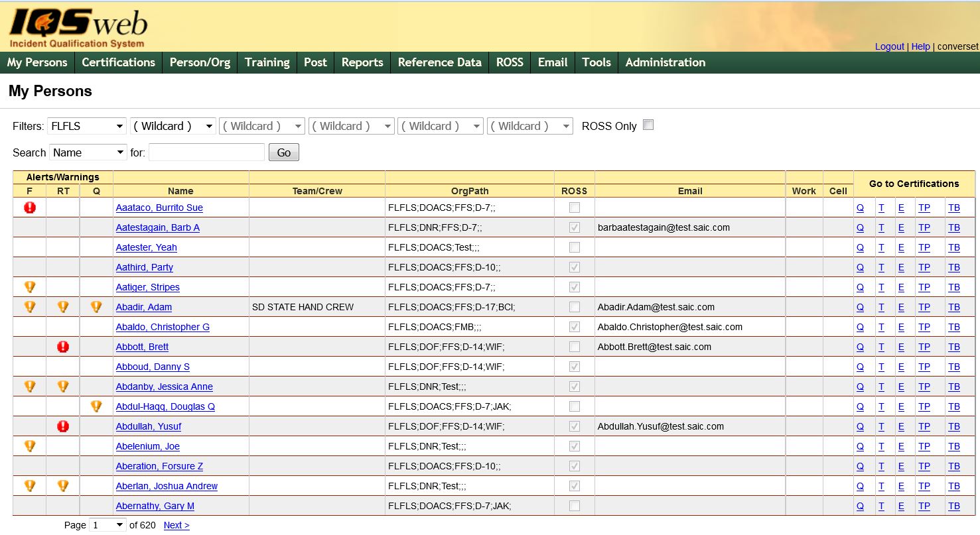Click the IQSweb logo
This screenshot has width=980, height=535.
point(78,28)
